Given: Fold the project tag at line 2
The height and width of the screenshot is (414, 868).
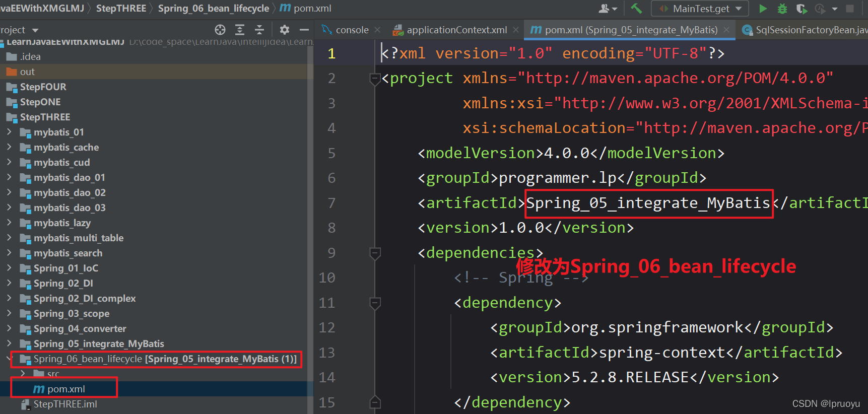Looking at the screenshot, I should (x=375, y=79).
